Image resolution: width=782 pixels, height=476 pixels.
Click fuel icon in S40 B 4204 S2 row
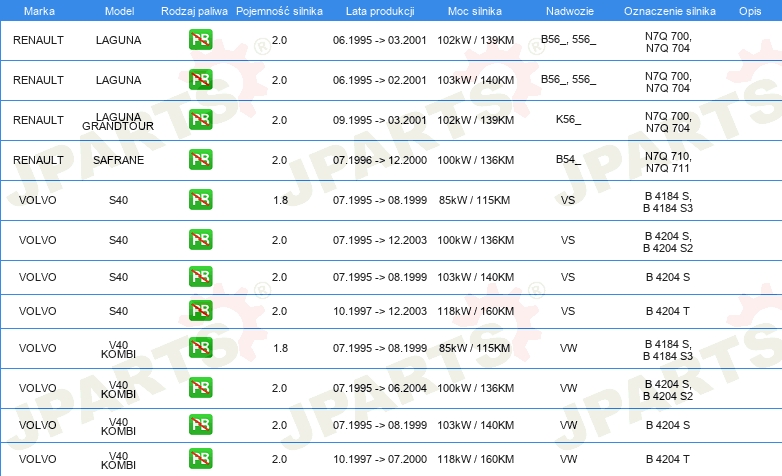pos(200,239)
